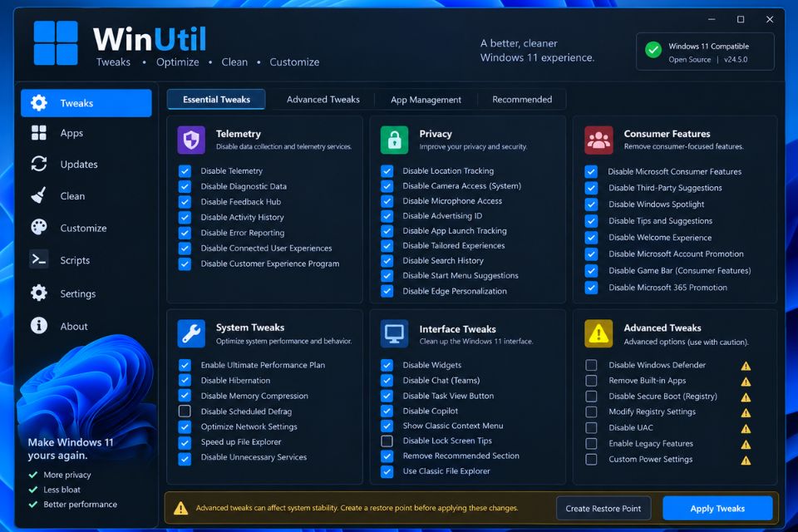This screenshot has width=798, height=532.
Task: Uncheck Disable Copilot checkbox
Action: [x=387, y=411]
